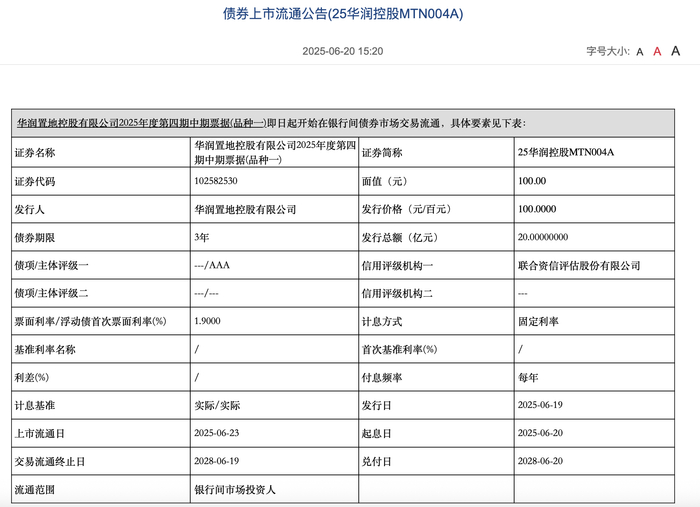Click the 发行价格（元/百元） label
This screenshot has width=700, height=507.
pyautogui.click(x=406, y=209)
